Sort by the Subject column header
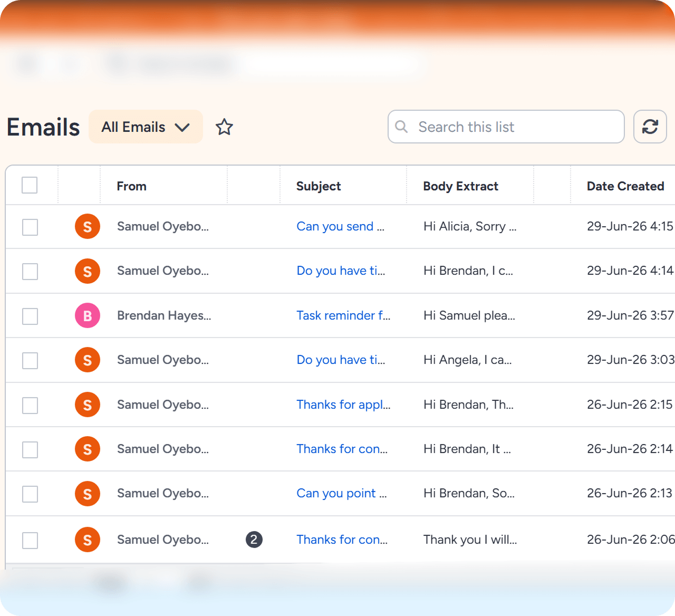Viewport: 675px width, 616px height. tap(319, 186)
